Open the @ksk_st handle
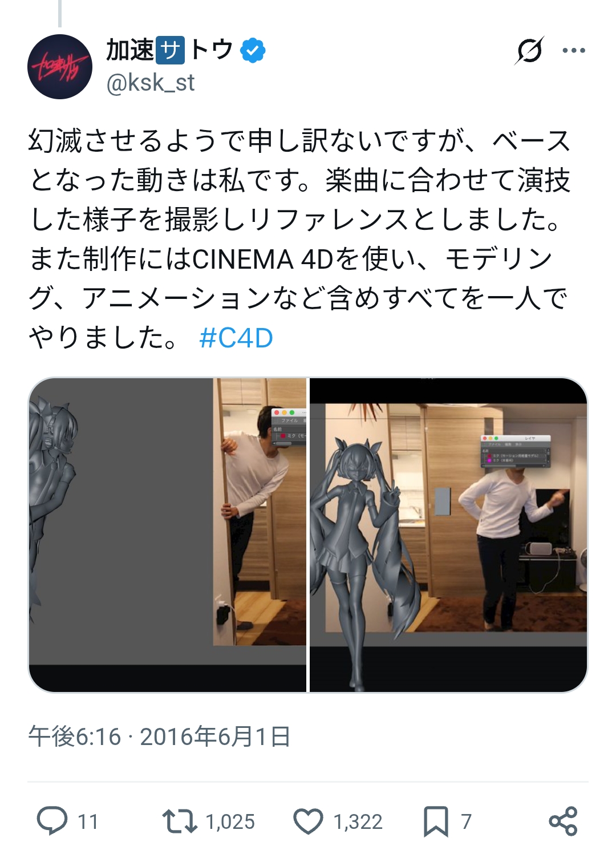Screen dimensions: 616x846 [151, 83]
